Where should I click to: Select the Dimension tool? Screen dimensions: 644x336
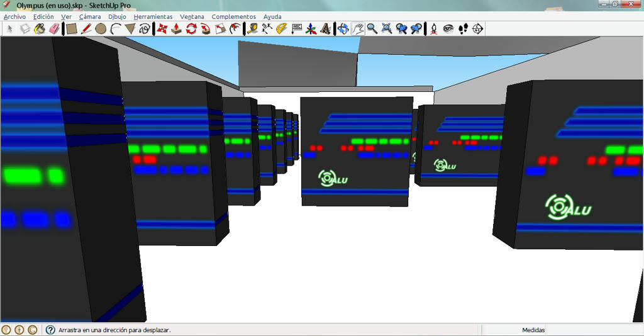pyautogui.click(x=267, y=29)
